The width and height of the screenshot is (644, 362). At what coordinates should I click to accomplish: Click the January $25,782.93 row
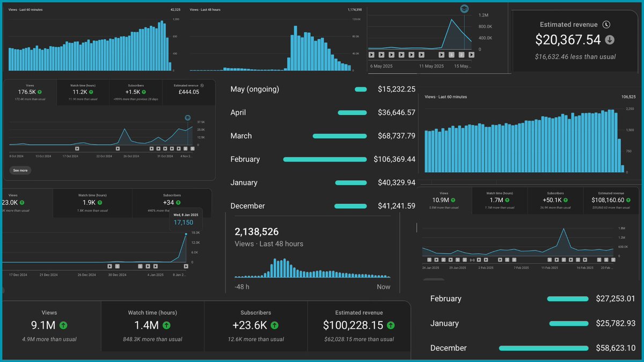(x=532, y=323)
